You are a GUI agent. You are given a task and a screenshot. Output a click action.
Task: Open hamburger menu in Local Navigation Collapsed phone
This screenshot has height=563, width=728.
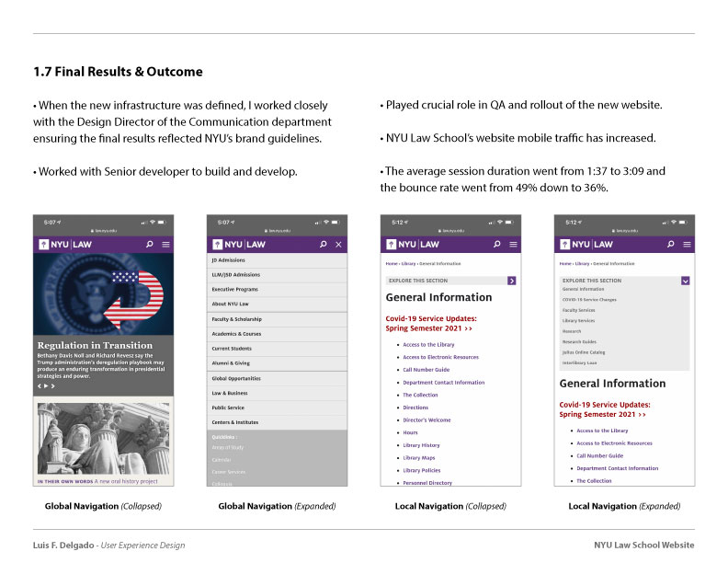(513, 245)
